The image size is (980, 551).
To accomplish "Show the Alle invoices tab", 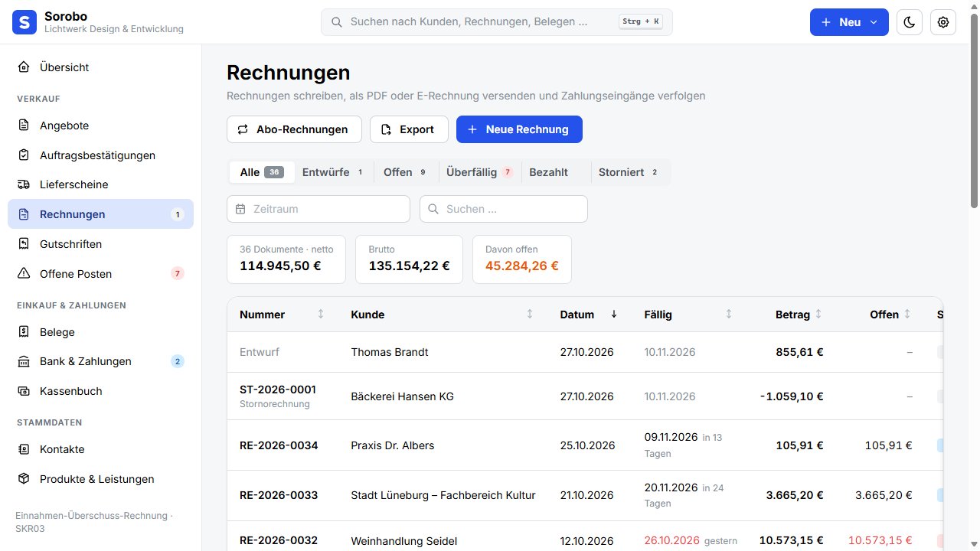I will [262, 172].
